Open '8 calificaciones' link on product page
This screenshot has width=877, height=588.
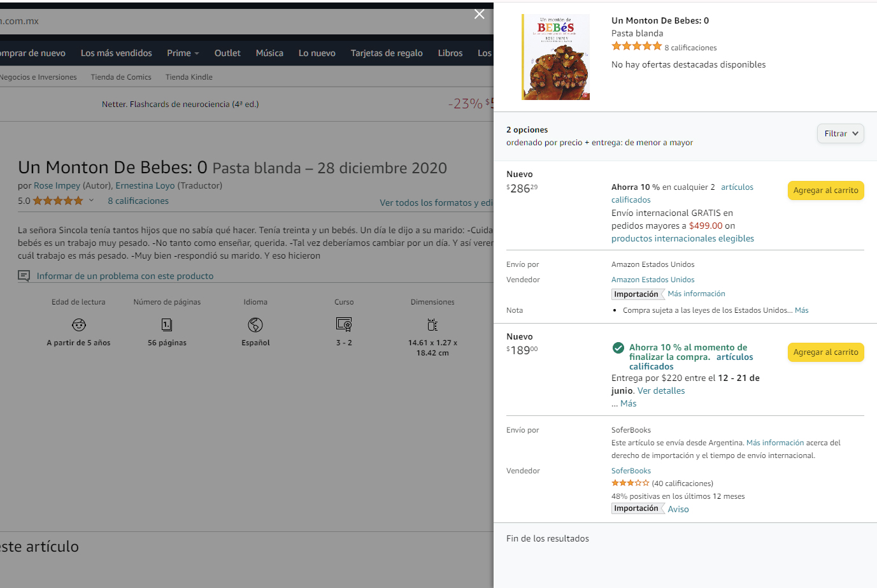coord(138,201)
